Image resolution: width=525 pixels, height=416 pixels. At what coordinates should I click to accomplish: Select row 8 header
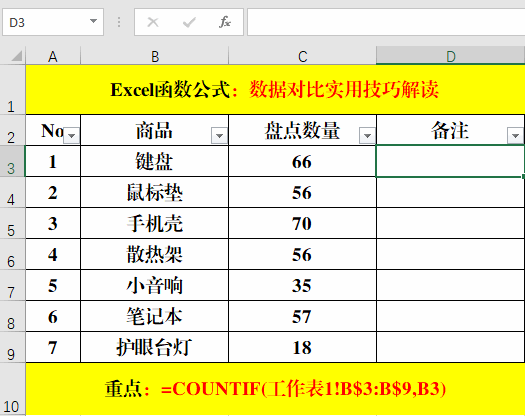click(12, 316)
